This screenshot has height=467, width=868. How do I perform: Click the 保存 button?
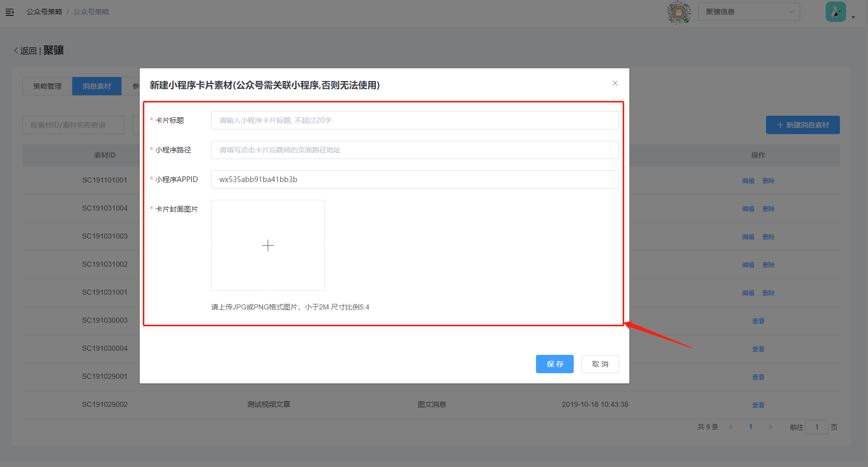click(554, 364)
